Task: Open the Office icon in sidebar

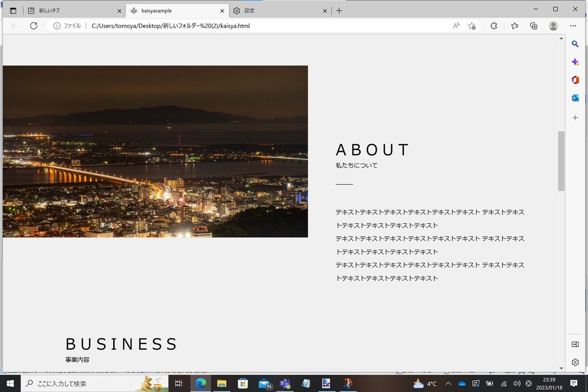Action: [x=575, y=80]
